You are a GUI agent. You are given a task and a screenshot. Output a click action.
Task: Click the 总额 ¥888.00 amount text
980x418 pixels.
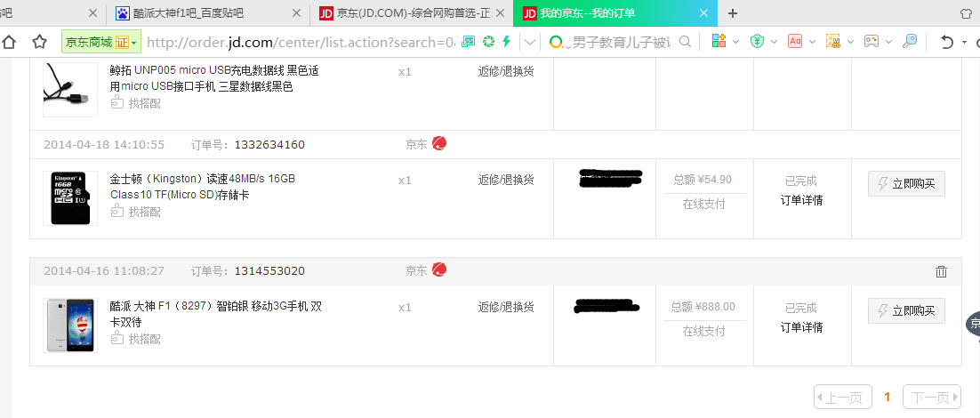point(703,307)
